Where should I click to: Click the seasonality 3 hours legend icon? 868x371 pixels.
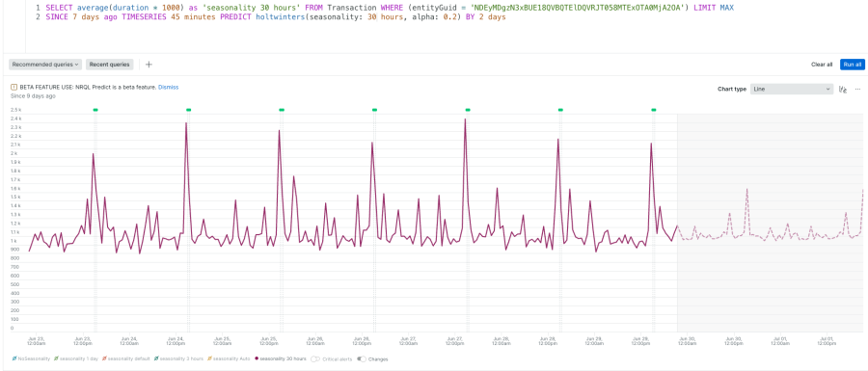point(156,358)
